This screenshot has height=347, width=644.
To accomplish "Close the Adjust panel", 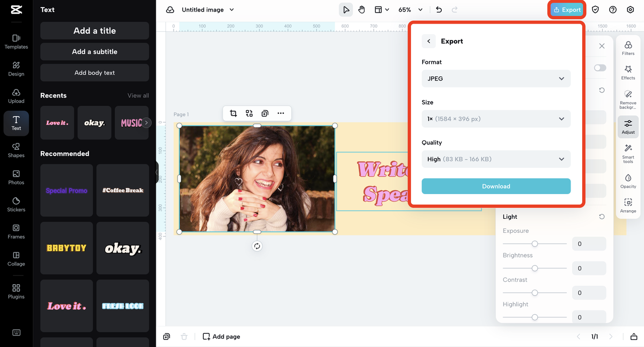I will coord(602,46).
